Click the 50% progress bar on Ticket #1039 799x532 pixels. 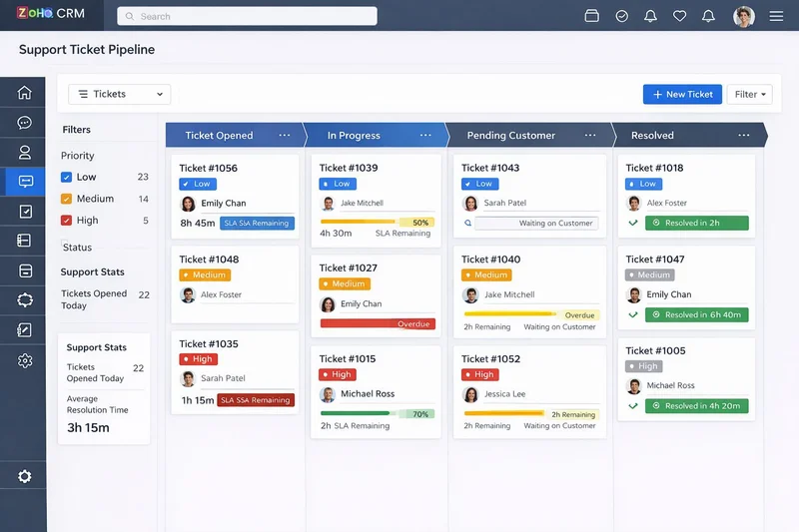(x=378, y=222)
